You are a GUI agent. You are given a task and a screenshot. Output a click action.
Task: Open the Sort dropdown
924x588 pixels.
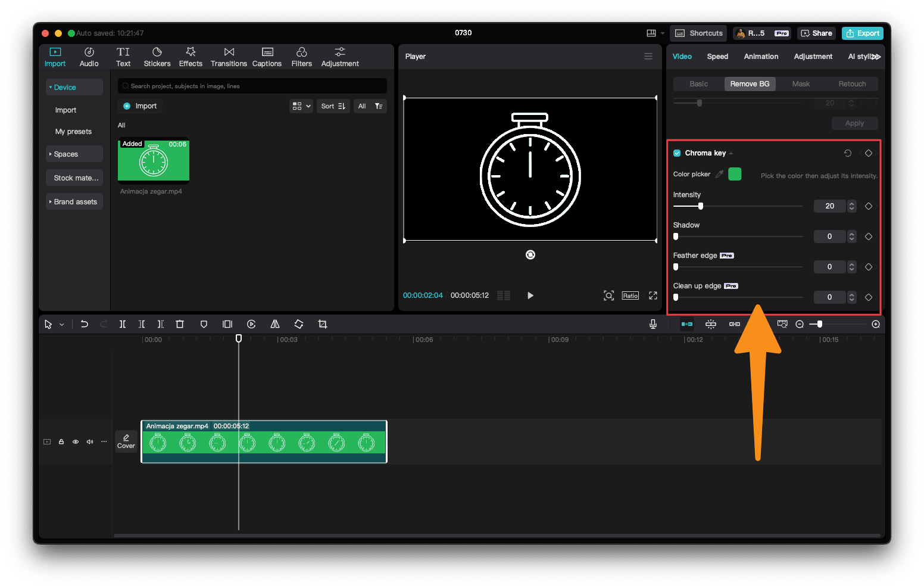tap(333, 106)
